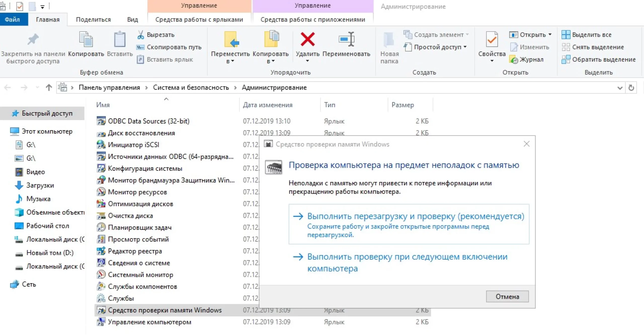Click Закрепить на панели быстрого доступа pin icon
The image size is (644, 335).
point(33,39)
